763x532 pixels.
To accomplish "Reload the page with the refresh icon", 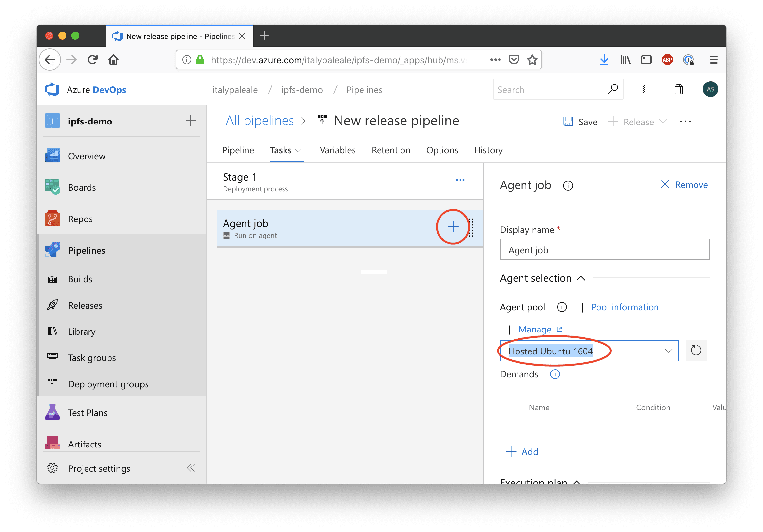I will tap(93, 60).
